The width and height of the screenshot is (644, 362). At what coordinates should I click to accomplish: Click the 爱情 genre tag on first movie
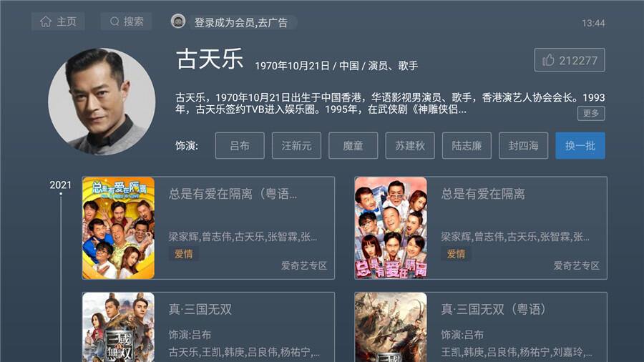tap(184, 254)
